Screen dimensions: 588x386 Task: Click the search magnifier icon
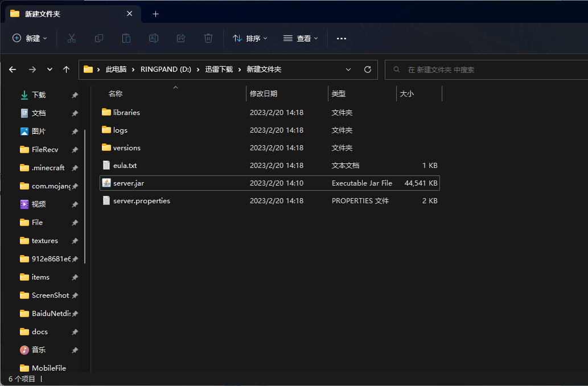(x=396, y=69)
